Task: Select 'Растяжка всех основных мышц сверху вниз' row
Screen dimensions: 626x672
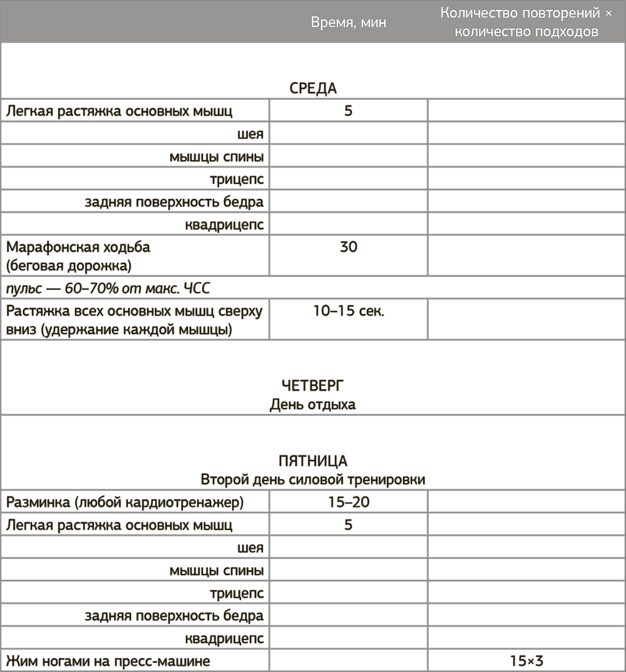Action: [135, 320]
